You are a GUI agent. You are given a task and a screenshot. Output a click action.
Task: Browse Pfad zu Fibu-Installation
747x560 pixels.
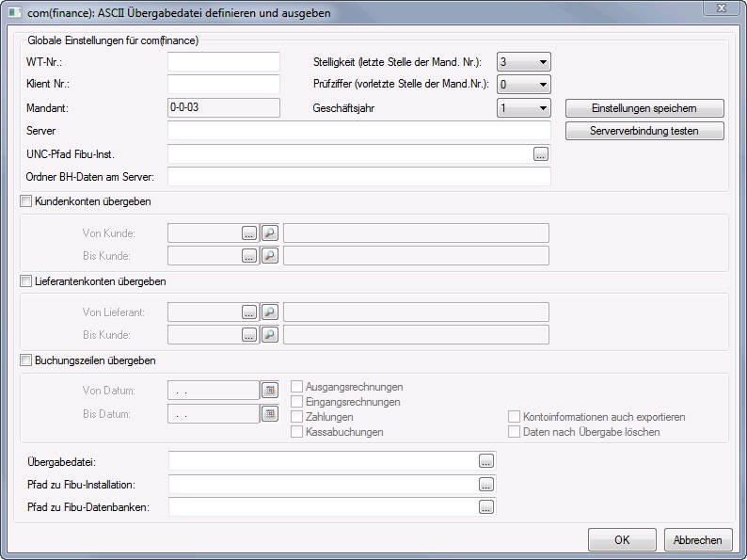[x=486, y=484]
